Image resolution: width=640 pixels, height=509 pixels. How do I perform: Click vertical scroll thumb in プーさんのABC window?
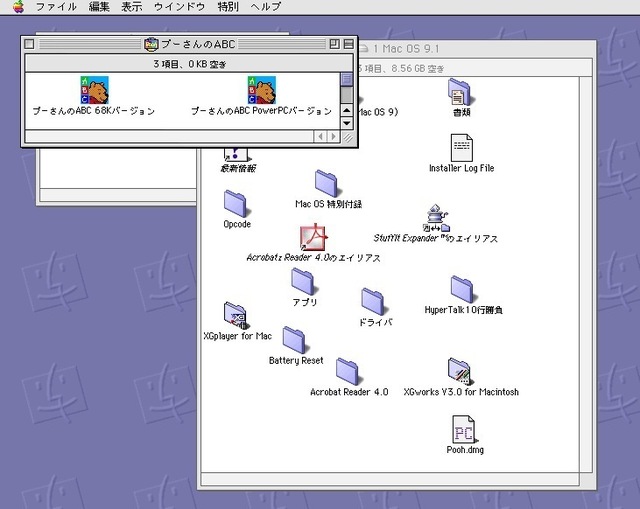click(347, 79)
